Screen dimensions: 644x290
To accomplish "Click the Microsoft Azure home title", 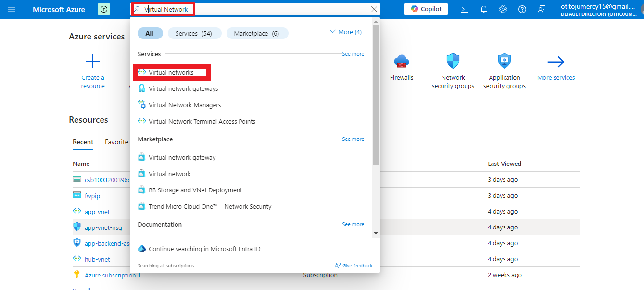I will coord(59,9).
